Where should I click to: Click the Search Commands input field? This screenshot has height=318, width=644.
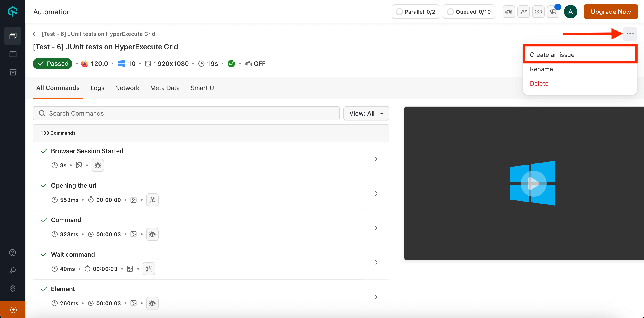click(186, 113)
